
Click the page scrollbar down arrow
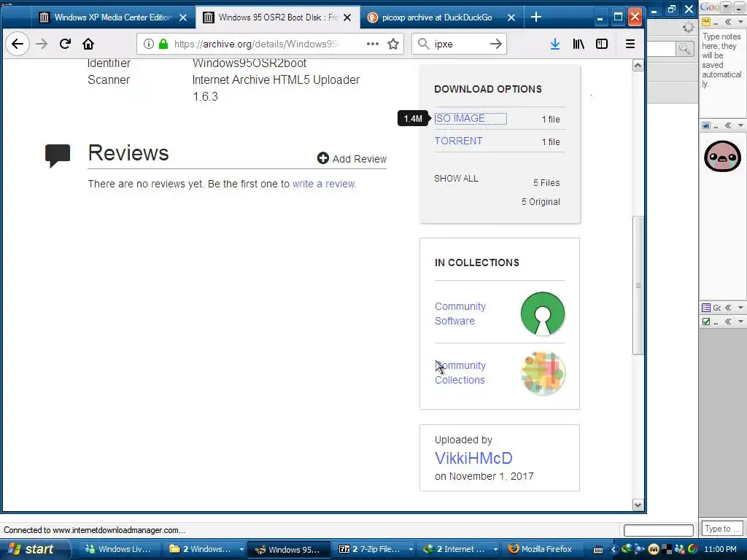[x=638, y=505]
